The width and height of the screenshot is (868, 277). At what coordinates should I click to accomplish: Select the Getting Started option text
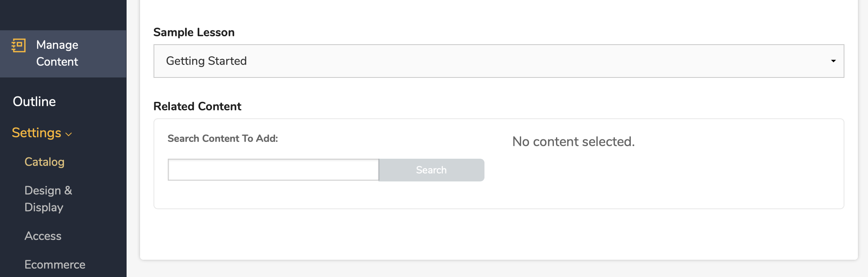206,61
